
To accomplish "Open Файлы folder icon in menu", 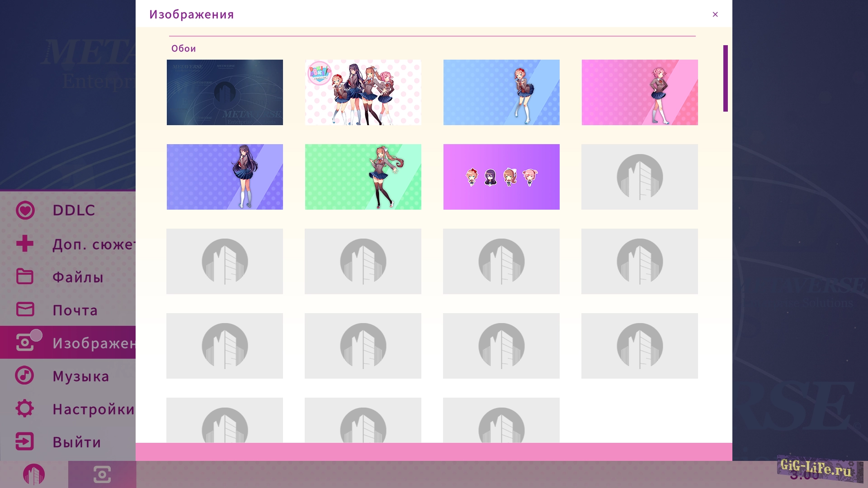I will (x=25, y=277).
